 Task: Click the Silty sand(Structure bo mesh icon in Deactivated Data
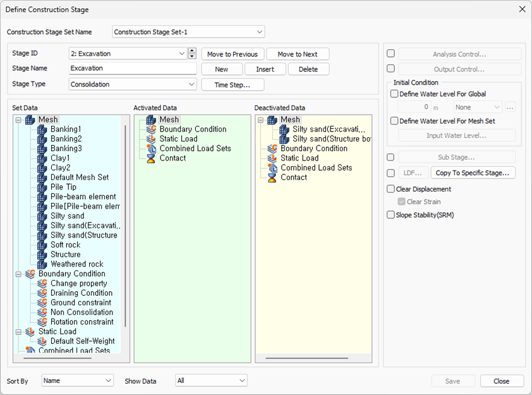pyautogui.click(x=284, y=139)
